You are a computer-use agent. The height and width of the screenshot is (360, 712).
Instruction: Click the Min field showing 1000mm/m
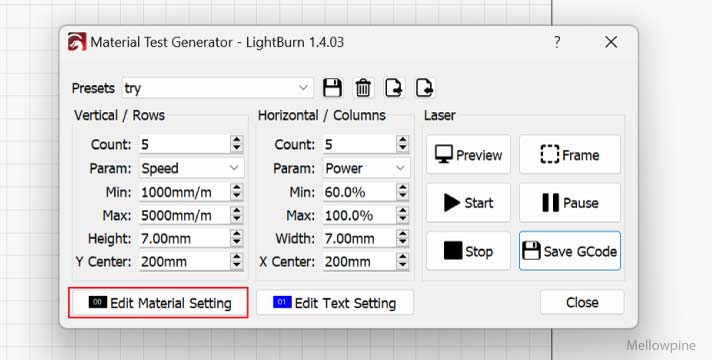pyautogui.click(x=184, y=192)
